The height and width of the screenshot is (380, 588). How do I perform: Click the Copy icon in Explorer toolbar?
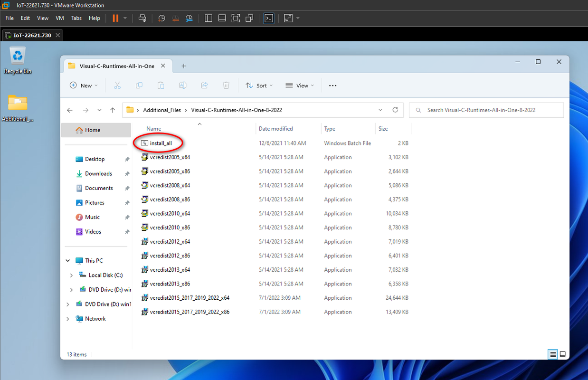(x=139, y=85)
